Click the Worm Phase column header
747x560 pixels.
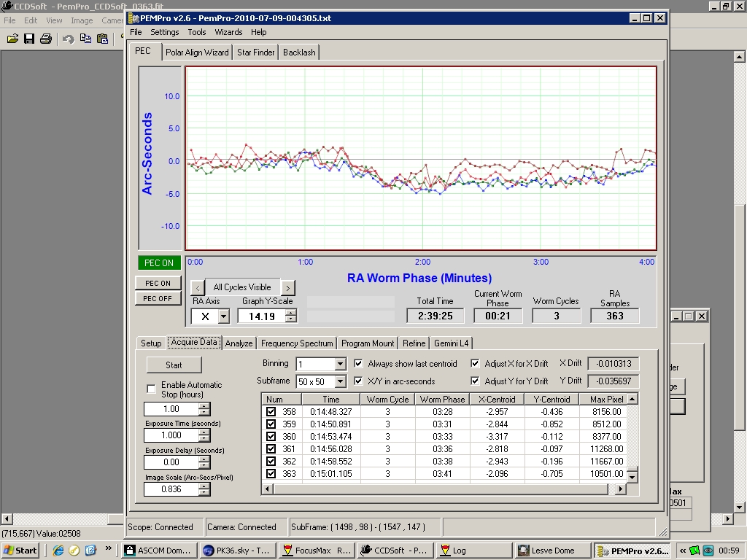pos(443,400)
